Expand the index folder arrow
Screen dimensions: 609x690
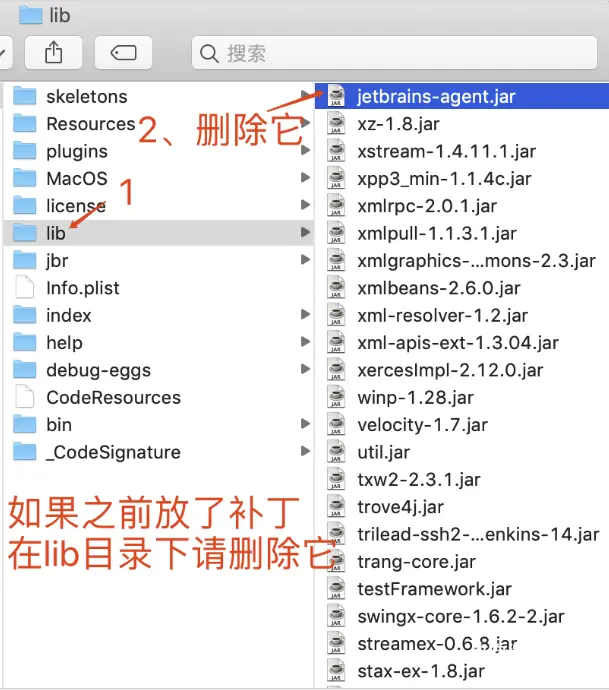305,315
